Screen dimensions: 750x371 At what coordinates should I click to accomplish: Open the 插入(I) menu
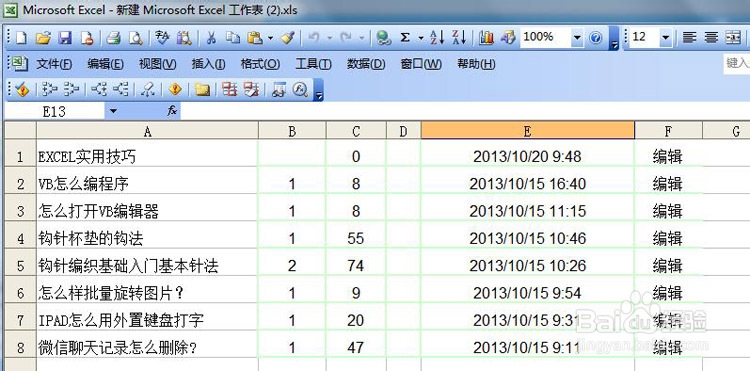pos(208,64)
